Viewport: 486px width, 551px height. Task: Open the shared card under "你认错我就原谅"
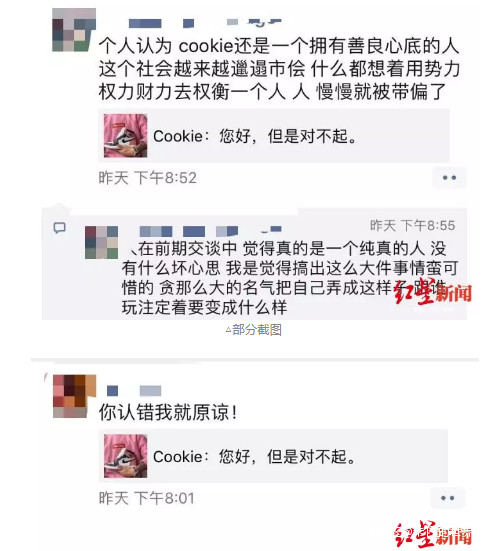[273, 456]
